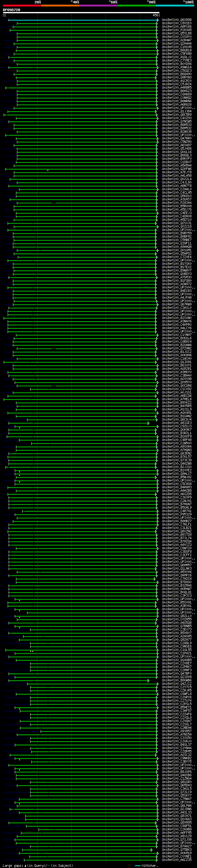Click the cyan ~100% identity legend segment
197x868 pixels.
point(175,6)
